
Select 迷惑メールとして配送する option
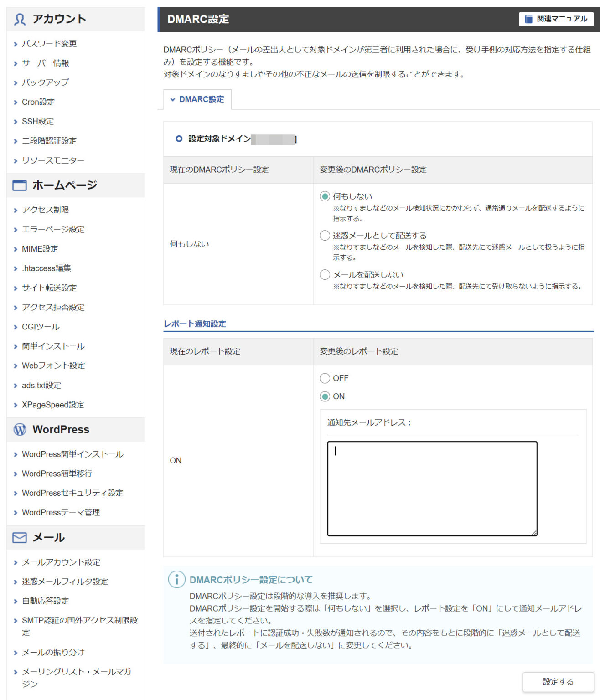(325, 235)
